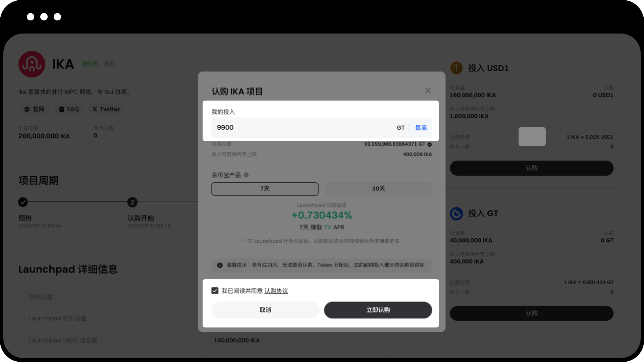Click the IKA project logo icon
644x362 pixels.
[x=32, y=64]
